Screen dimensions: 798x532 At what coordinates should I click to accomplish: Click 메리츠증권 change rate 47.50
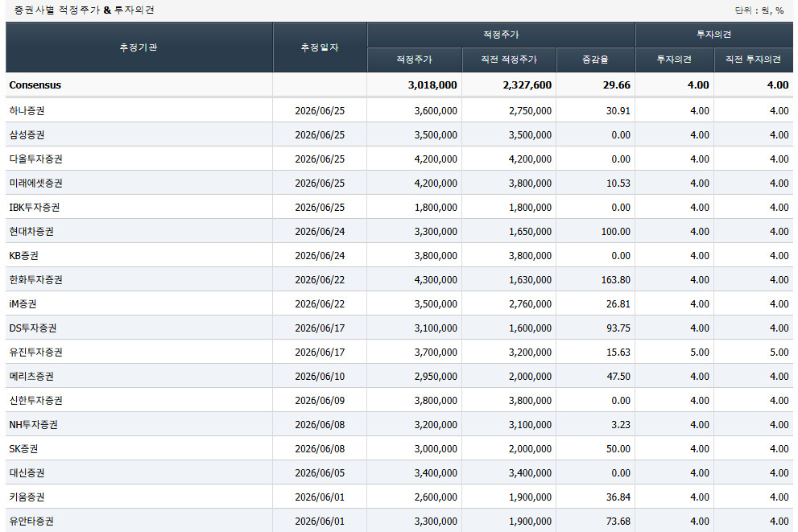(x=618, y=377)
